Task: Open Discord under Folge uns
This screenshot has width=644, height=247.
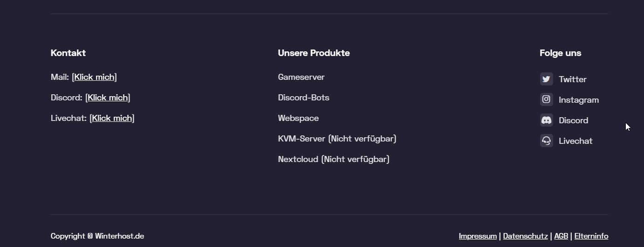Action: pos(573,120)
